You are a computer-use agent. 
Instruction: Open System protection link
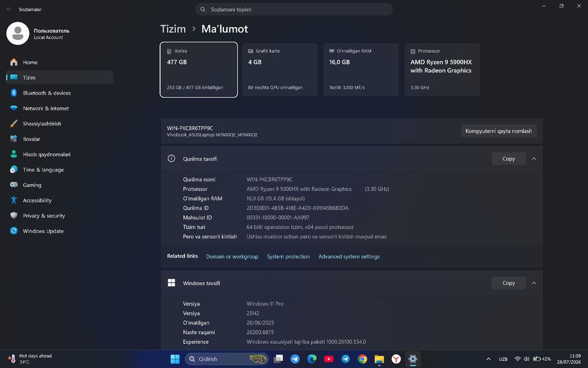point(288,257)
